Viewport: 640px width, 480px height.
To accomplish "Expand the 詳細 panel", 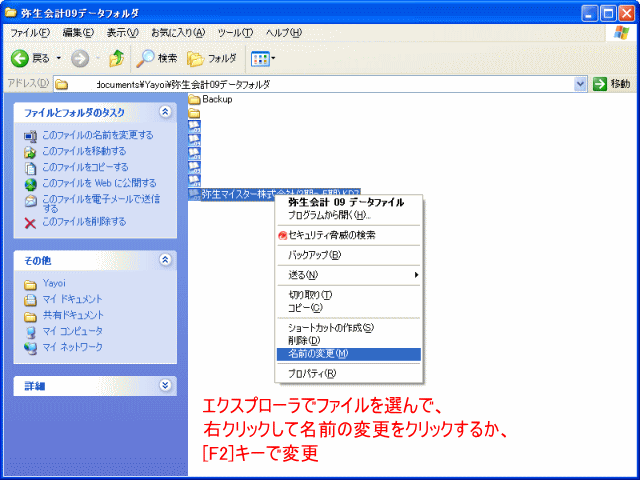I will [x=165, y=385].
